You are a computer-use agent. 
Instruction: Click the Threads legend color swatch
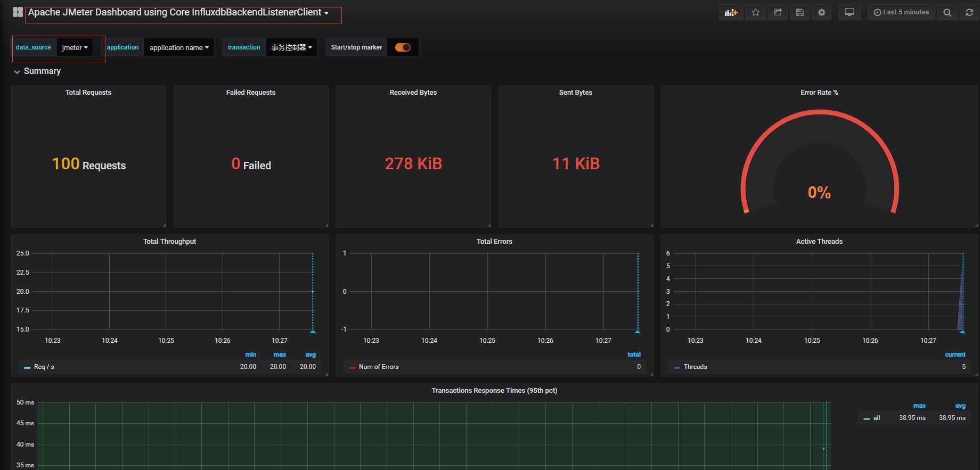point(677,367)
